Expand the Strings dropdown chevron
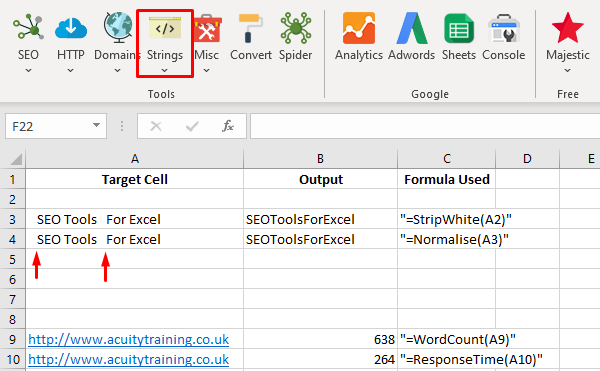This screenshot has width=600, height=371. pos(165,70)
